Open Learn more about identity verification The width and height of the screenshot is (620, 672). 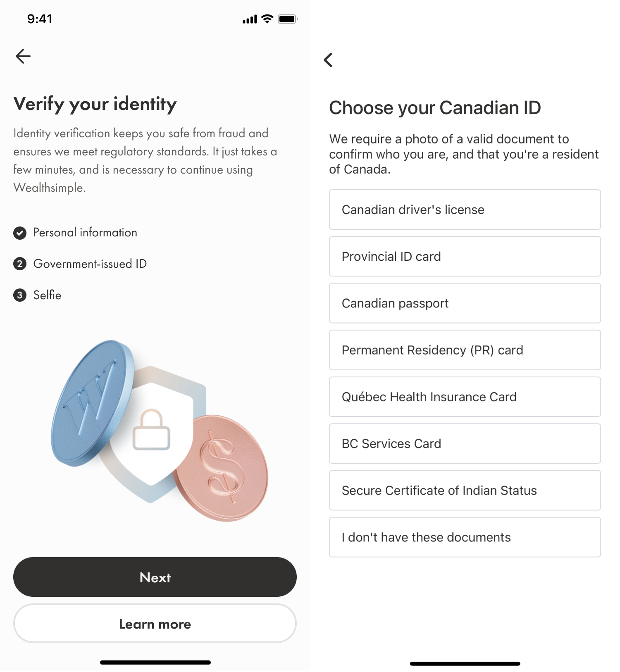(155, 624)
